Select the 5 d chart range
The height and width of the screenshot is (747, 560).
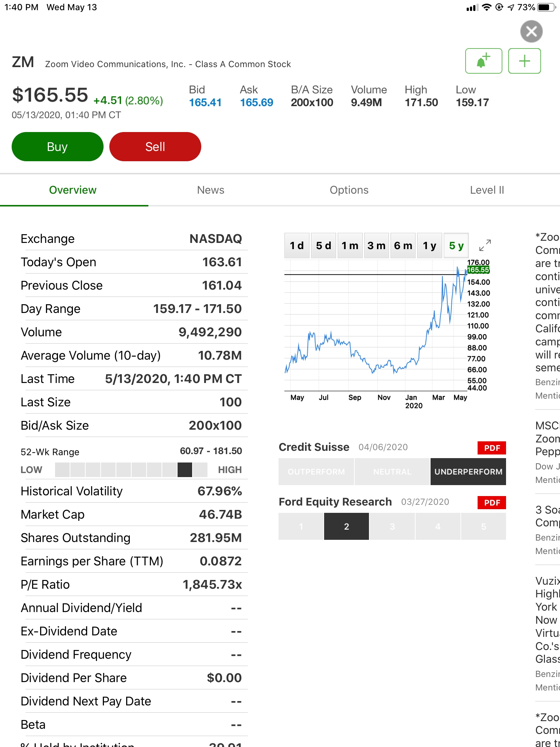[324, 245]
